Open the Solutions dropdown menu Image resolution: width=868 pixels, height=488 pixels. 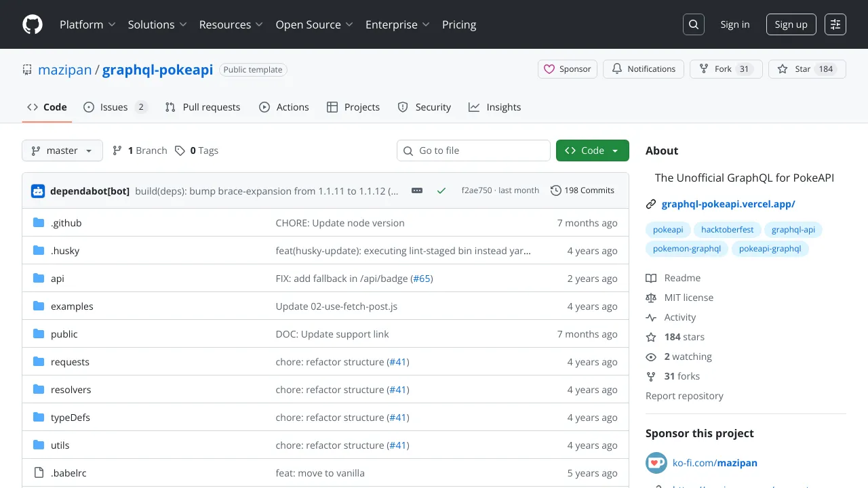[157, 24]
